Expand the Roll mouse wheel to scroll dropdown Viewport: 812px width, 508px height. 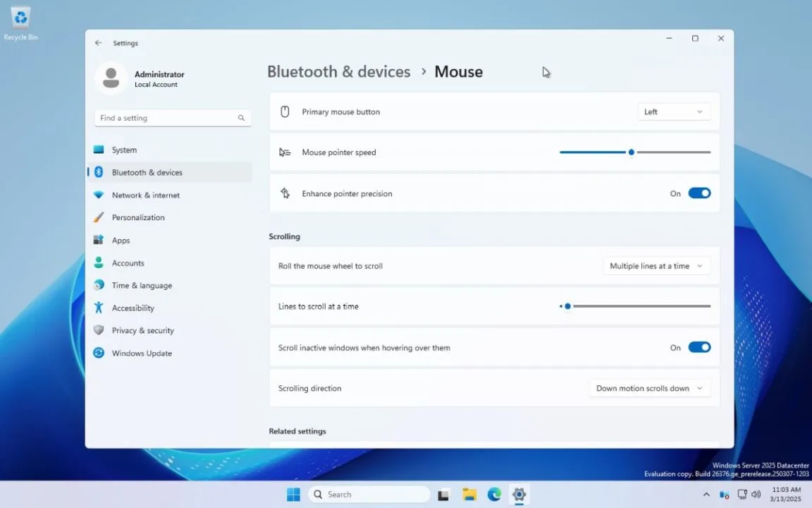656,265
